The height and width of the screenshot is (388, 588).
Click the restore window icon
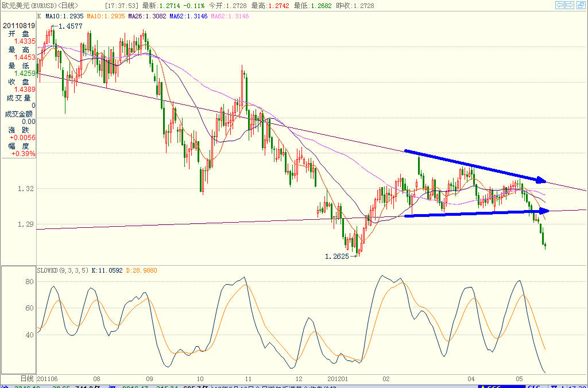point(580,5)
